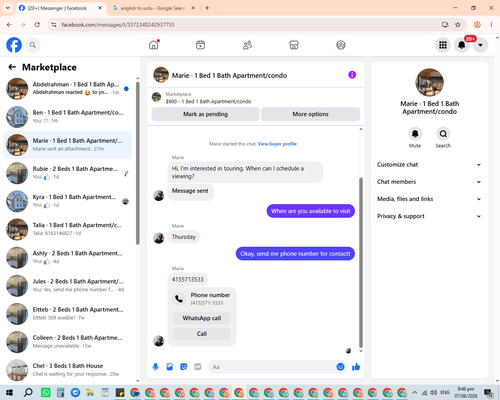Expand the Chat members section
The width and height of the screenshot is (500, 400).
pyautogui.click(x=429, y=182)
